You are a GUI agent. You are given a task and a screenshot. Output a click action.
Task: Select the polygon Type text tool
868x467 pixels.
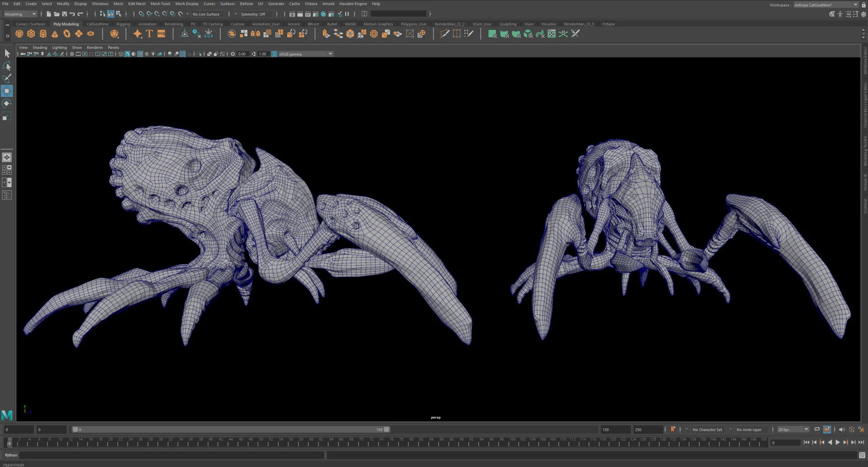[x=149, y=34]
